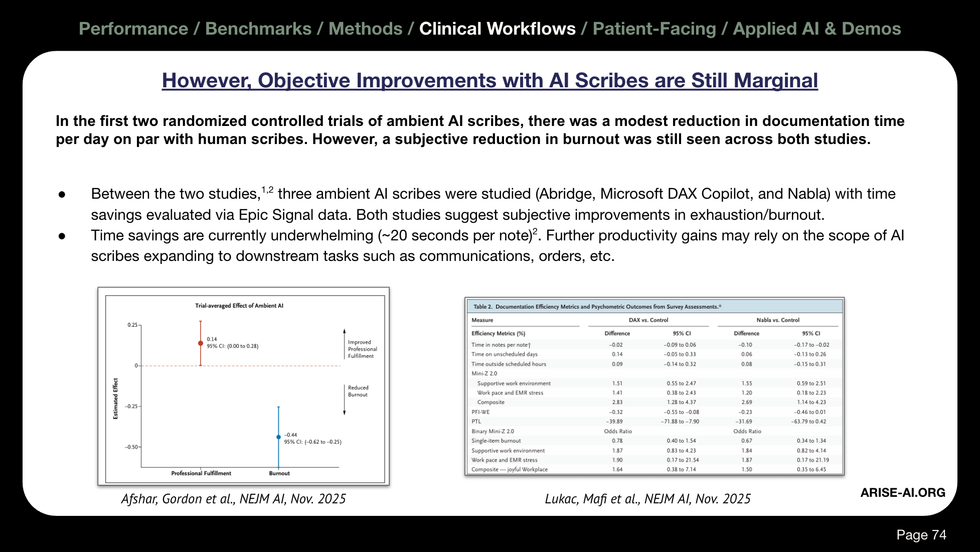This screenshot has height=552, width=980.
Task: Switch to the Methods section
Action: (365, 29)
